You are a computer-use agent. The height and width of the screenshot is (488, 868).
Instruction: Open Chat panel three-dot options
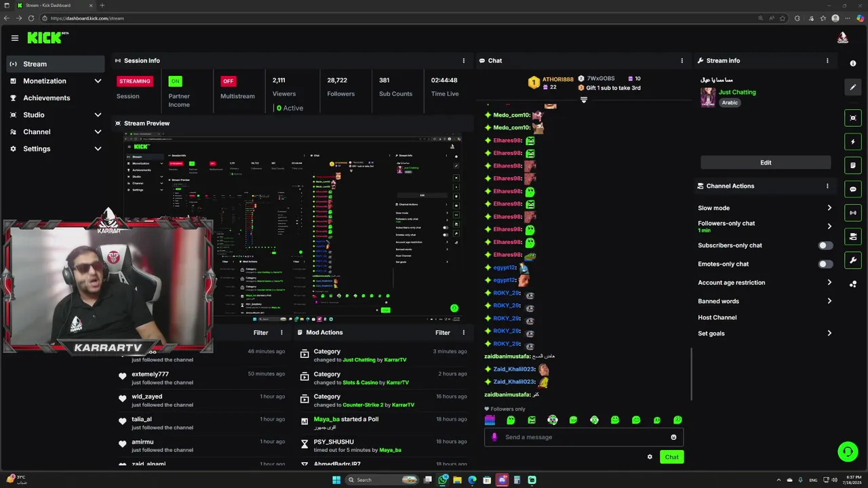[682, 61]
